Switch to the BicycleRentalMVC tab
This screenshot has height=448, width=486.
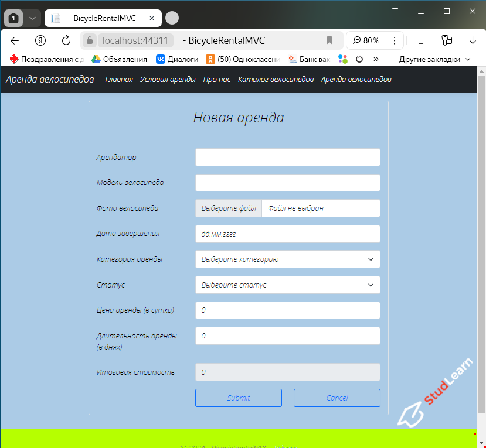103,18
